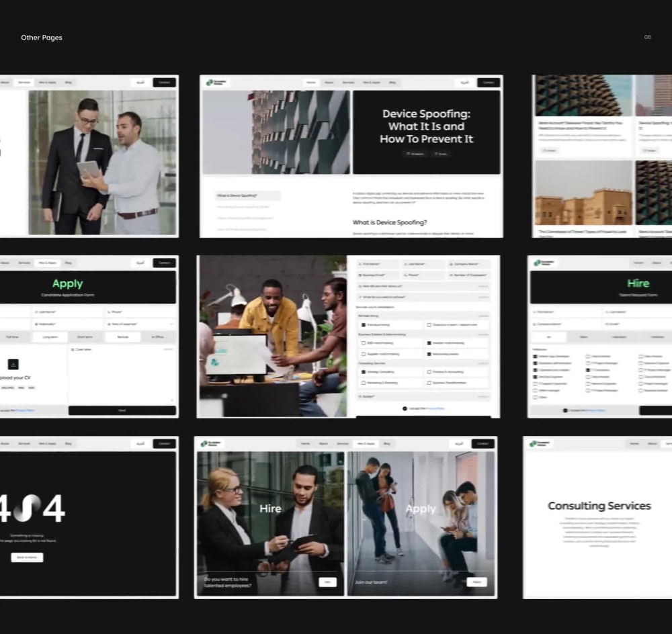
Task: Click Arabic language button on Apply page
Action: (140, 263)
